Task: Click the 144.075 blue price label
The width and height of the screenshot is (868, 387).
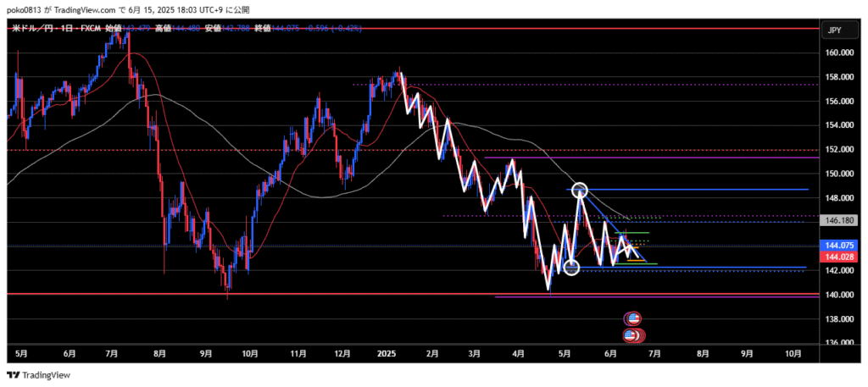Action: 840,245
